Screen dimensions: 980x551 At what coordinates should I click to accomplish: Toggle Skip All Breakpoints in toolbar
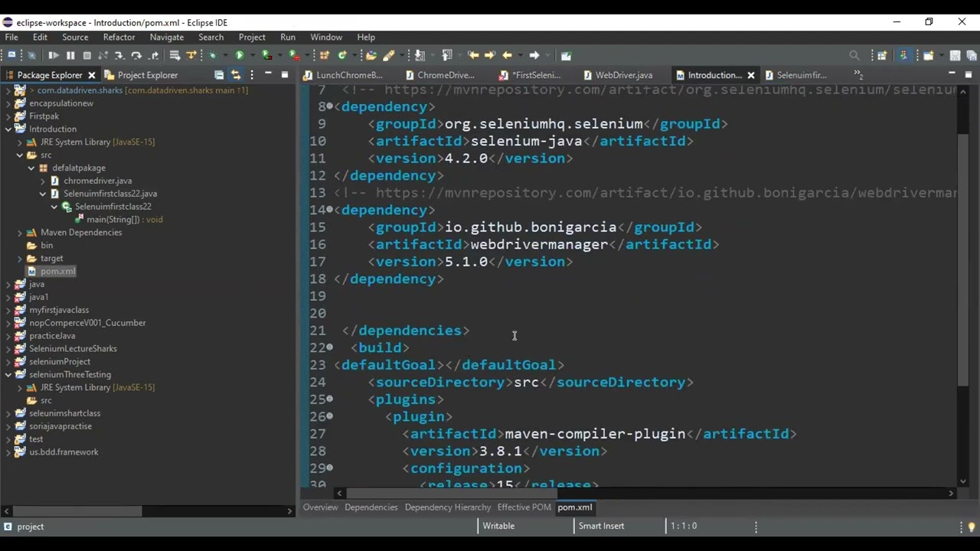pos(31,55)
